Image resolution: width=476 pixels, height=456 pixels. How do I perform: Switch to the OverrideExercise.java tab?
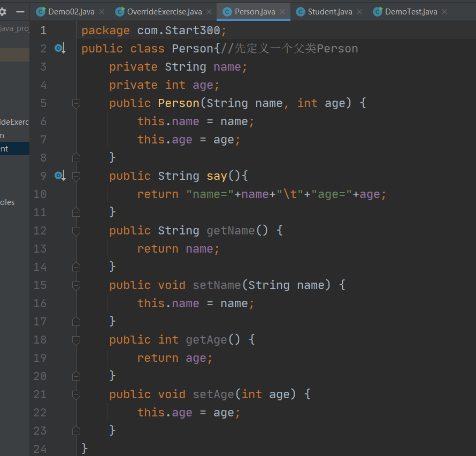click(164, 12)
